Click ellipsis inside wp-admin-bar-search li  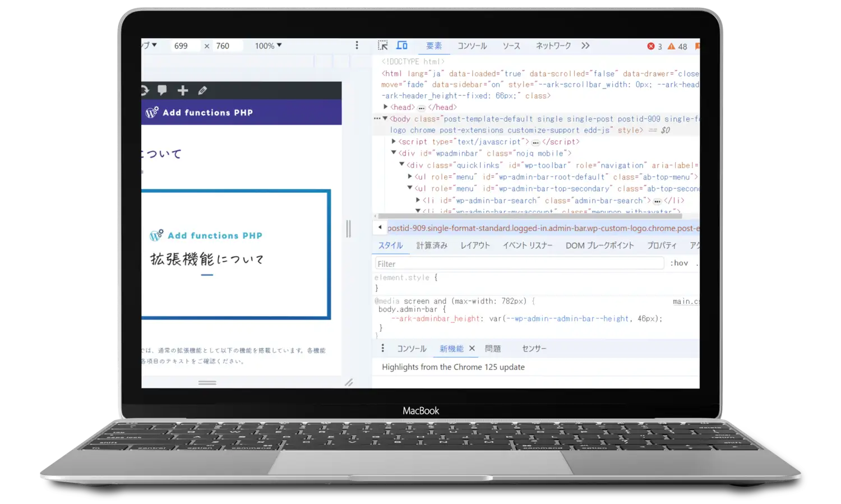[657, 201]
